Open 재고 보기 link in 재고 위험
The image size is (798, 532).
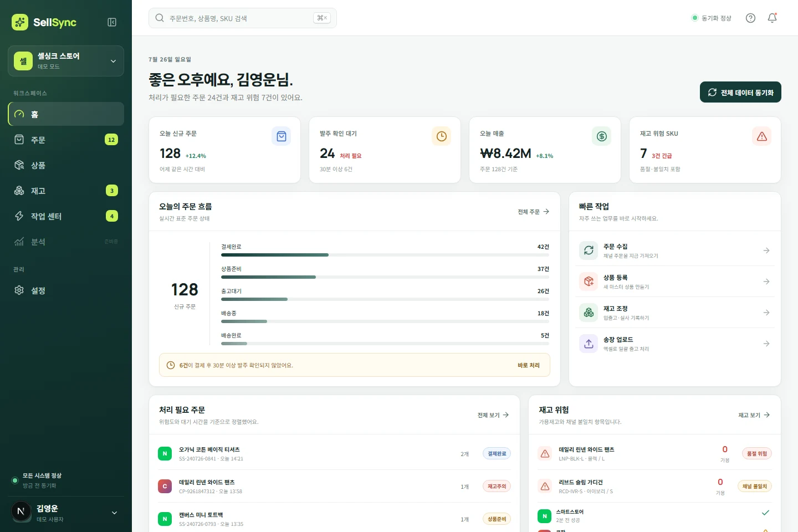pyautogui.click(x=754, y=415)
